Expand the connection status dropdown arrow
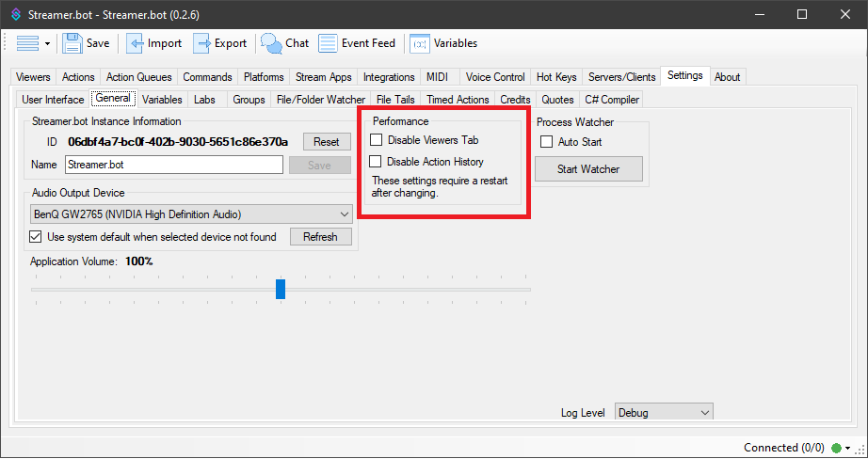 point(847,448)
